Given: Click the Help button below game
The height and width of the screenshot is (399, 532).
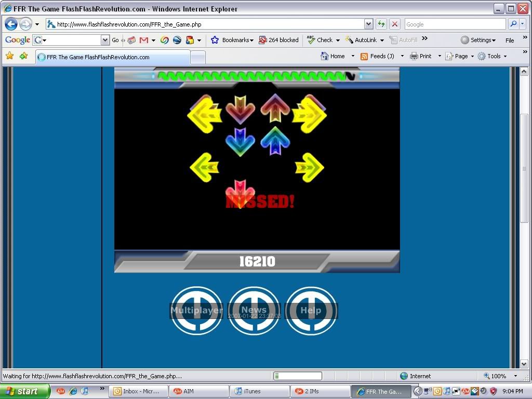Looking at the screenshot, I should [311, 311].
